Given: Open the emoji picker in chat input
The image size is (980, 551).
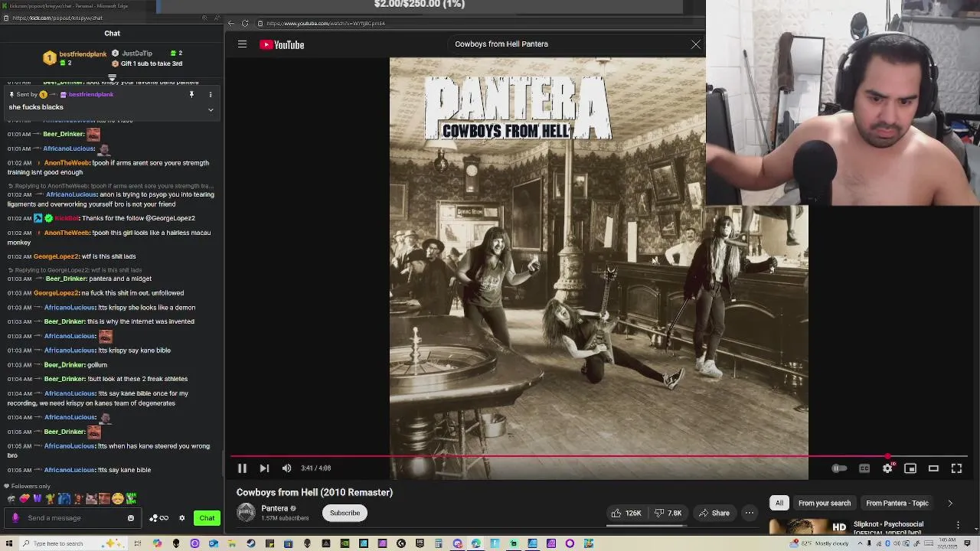Looking at the screenshot, I should (131, 518).
